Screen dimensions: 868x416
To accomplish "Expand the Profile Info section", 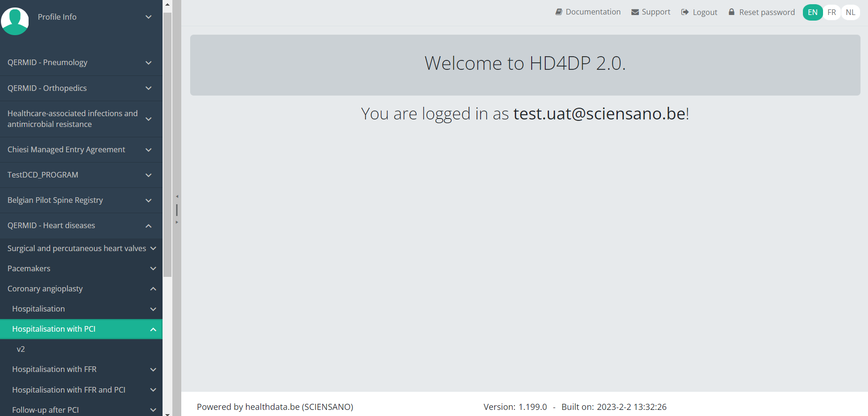I will (x=148, y=17).
